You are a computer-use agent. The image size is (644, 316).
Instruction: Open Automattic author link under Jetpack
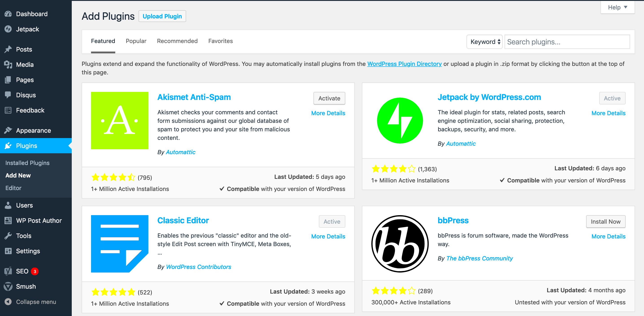tap(461, 144)
